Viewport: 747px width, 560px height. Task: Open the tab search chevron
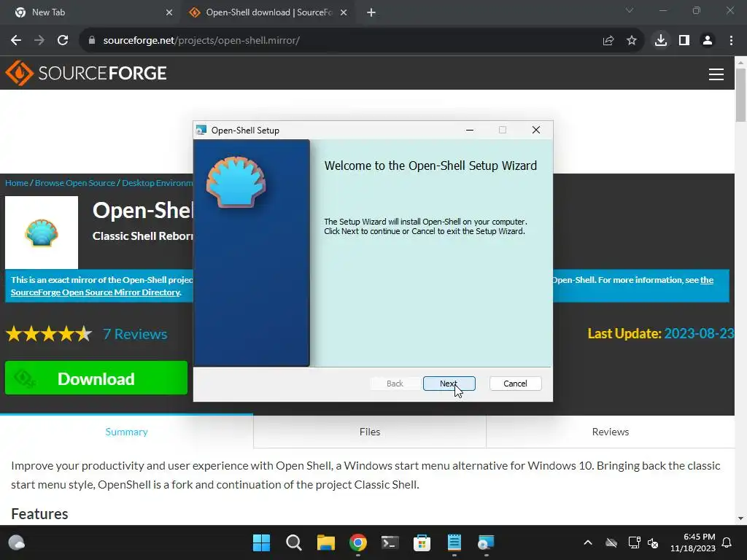tap(630, 10)
